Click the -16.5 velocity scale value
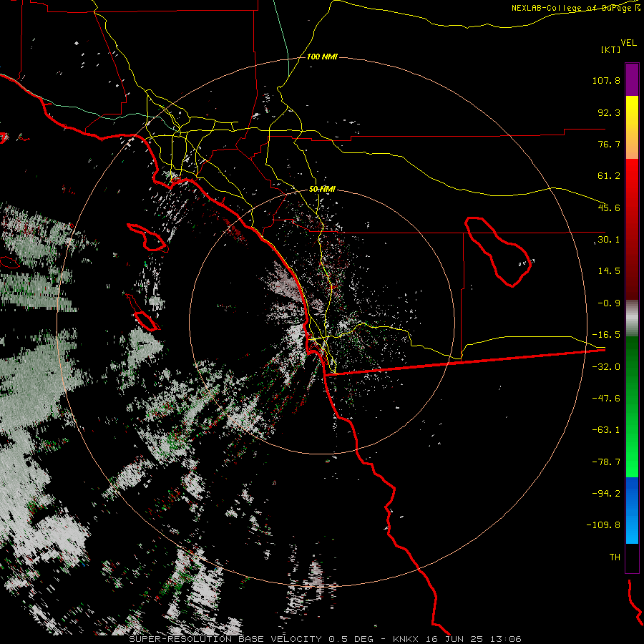Viewport: 644px width, 644px height. click(x=606, y=335)
